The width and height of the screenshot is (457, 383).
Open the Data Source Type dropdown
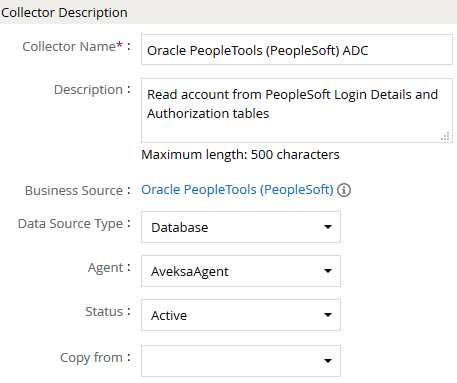click(x=241, y=227)
